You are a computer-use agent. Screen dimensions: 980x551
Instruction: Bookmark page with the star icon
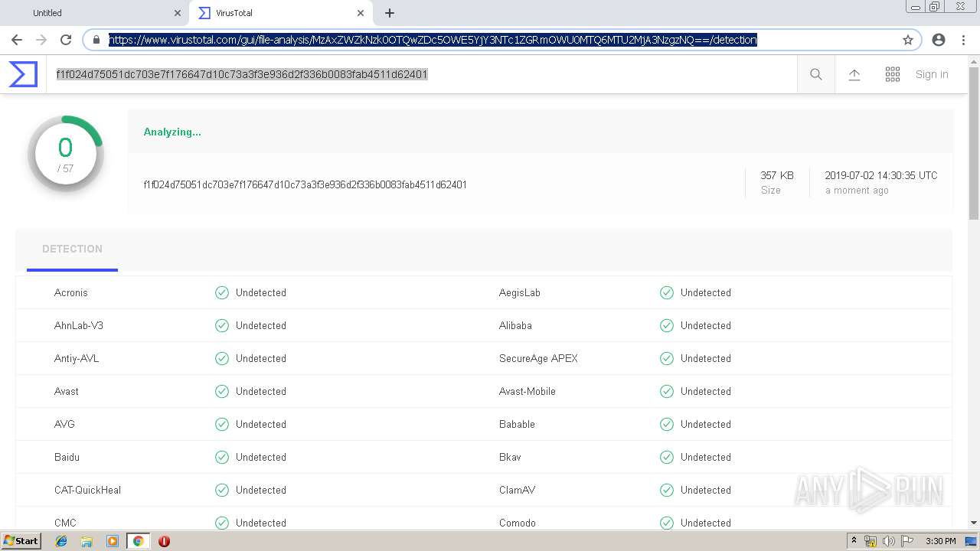point(908,40)
